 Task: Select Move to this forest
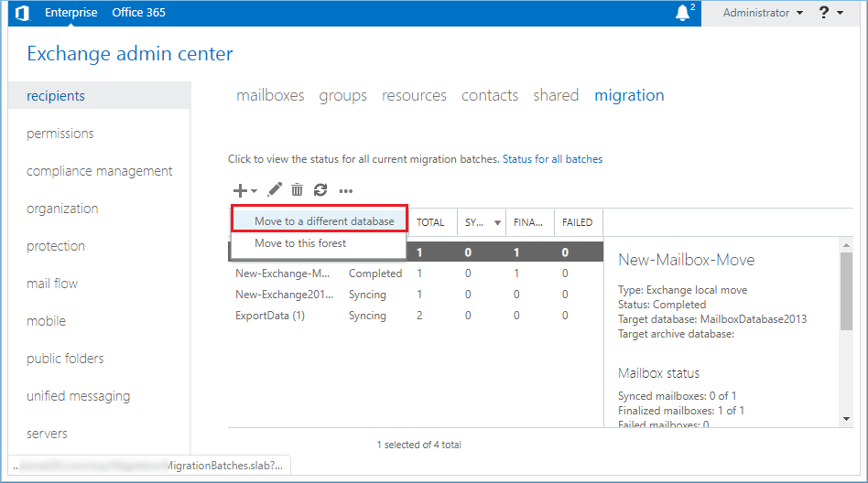(319, 243)
